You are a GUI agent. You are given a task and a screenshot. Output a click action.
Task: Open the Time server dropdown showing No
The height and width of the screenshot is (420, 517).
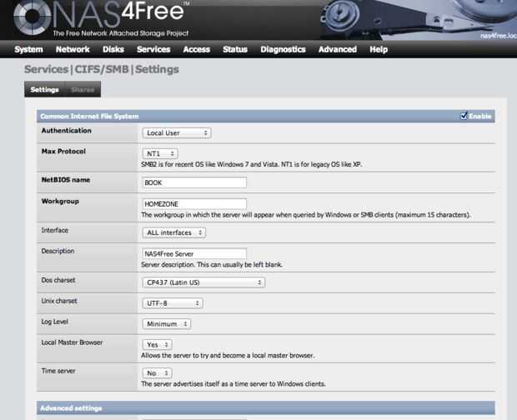(158, 373)
